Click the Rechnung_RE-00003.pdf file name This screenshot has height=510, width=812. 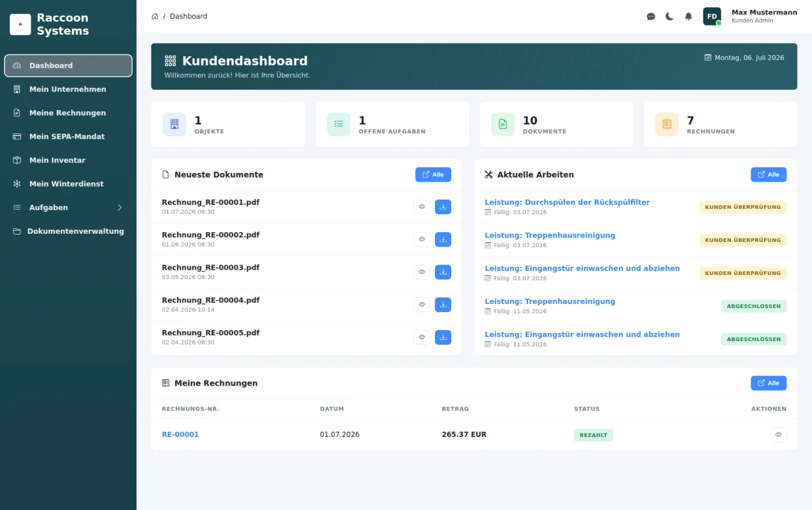[211, 267]
